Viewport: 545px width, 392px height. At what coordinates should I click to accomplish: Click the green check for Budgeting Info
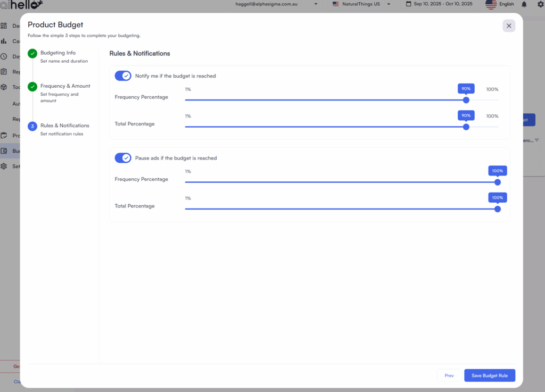coord(32,53)
